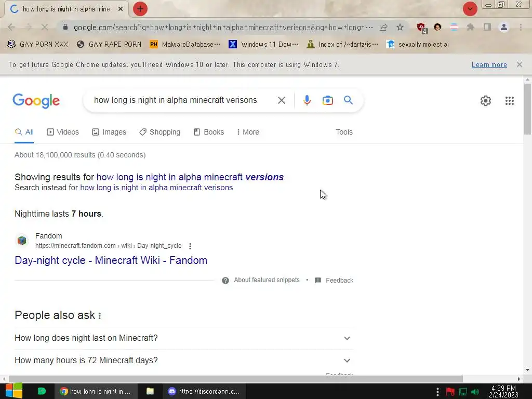Select the All results tab

[24, 132]
